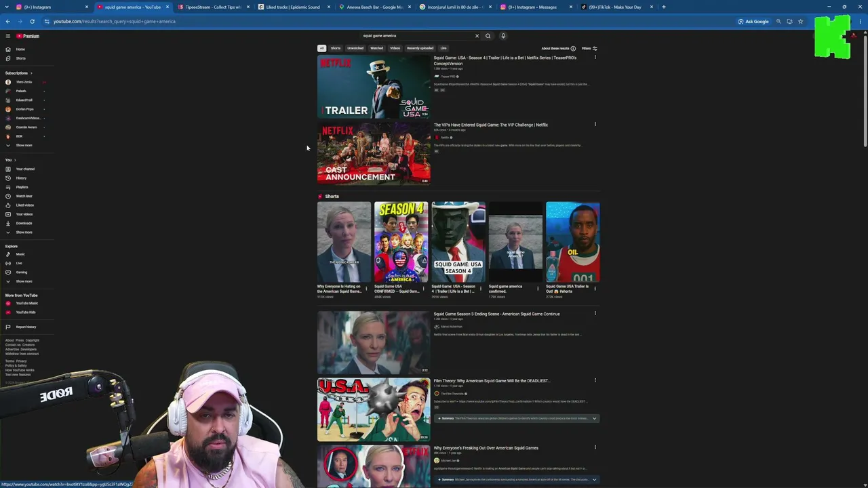868x488 pixels.
Task: Open Report history in the sidebar
Action: [x=26, y=327]
